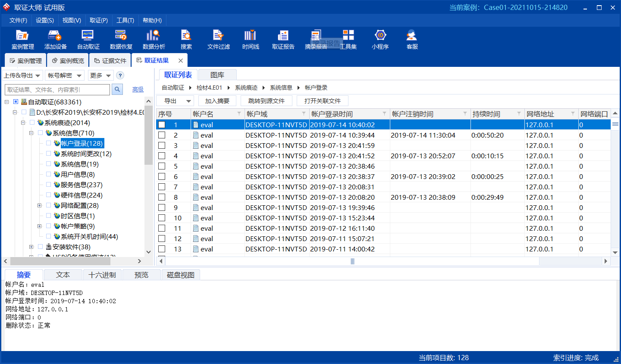This screenshot has height=364, width=621.
Task: Tick the 硬件信息(224) tree checkbox
Action: tap(49, 195)
